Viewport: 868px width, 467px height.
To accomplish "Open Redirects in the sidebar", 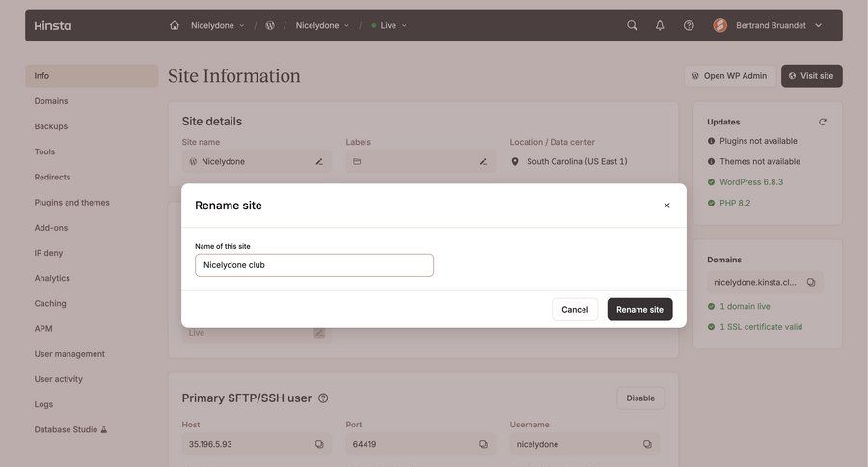I will (x=53, y=178).
